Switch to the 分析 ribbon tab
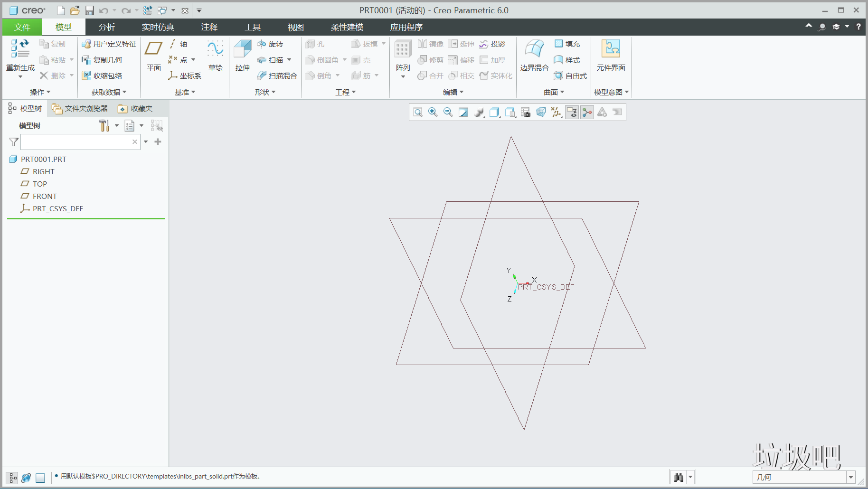Image resolution: width=868 pixels, height=489 pixels. point(107,27)
